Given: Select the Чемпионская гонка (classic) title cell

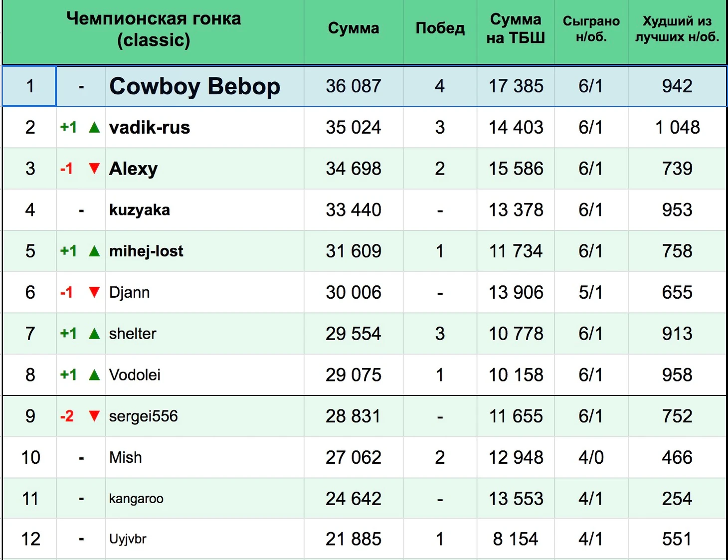Looking at the screenshot, I should pyautogui.click(x=154, y=29).
